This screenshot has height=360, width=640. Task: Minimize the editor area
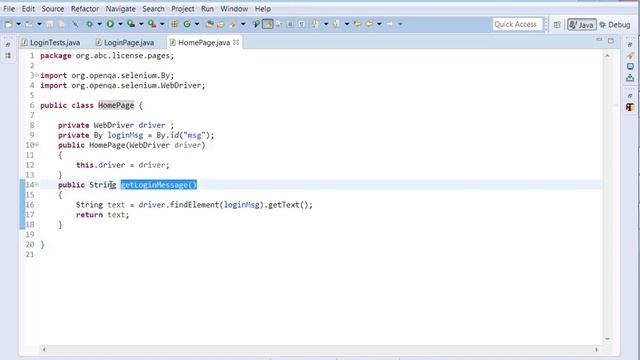(x=599, y=40)
